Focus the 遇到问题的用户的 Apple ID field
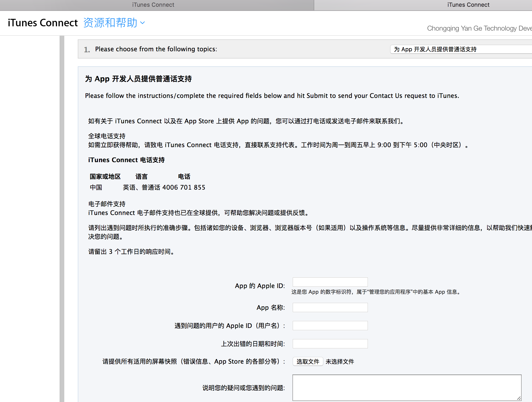 [330, 326]
